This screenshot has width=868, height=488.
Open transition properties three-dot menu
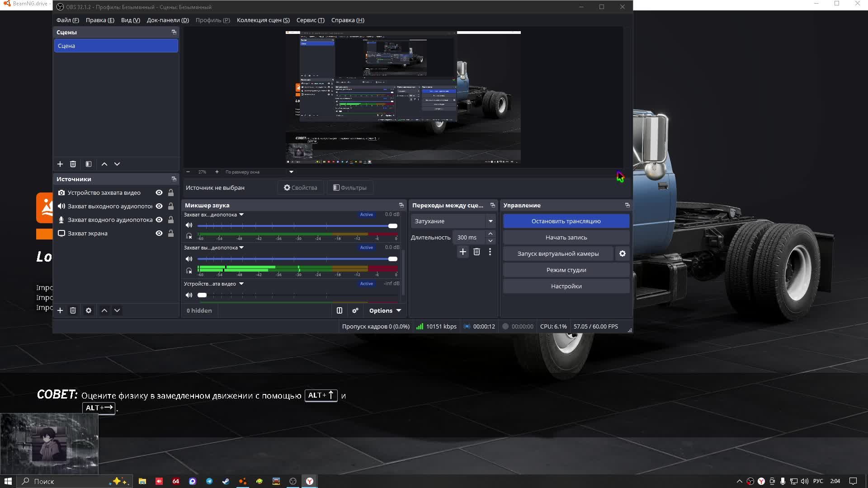tap(490, 252)
